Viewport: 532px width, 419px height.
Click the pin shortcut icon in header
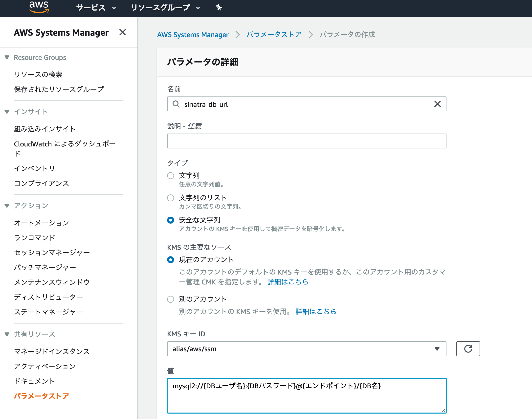pyautogui.click(x=219, y=8)
